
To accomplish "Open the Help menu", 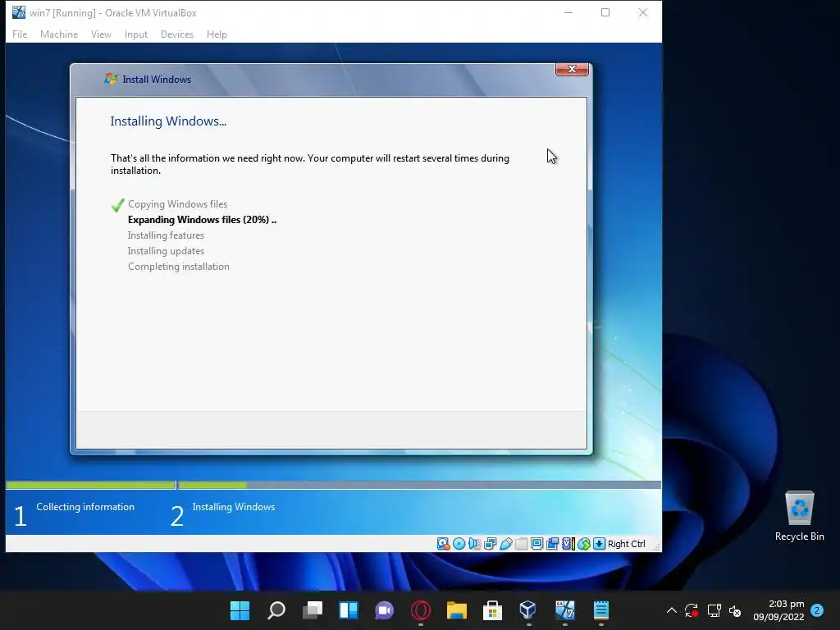I will coord(217,34).
